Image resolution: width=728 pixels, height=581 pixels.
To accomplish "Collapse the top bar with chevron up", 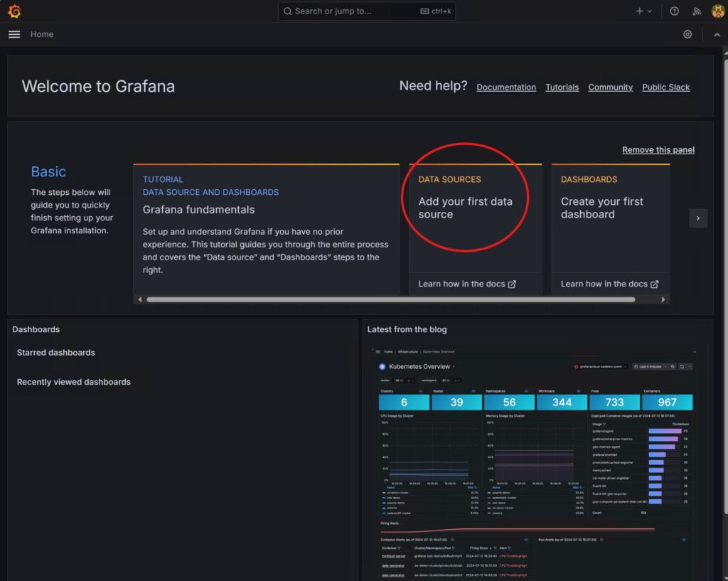I will [x=716, y=34].
